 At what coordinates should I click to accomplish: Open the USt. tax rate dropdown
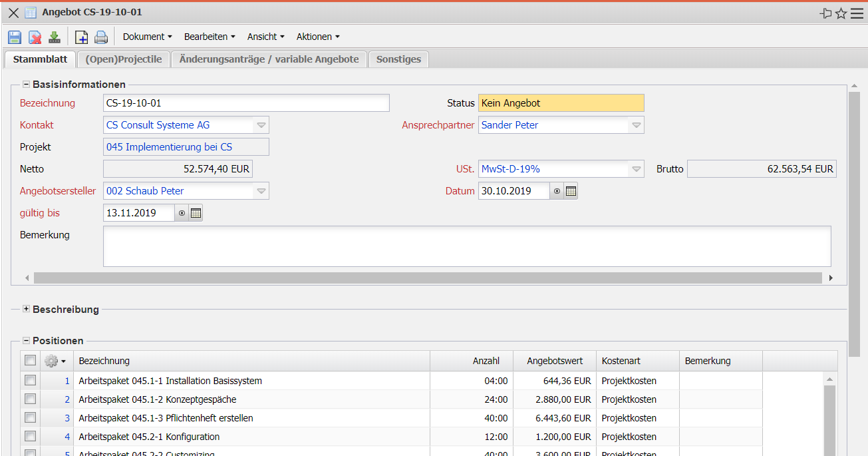click(x=636, y=169)
